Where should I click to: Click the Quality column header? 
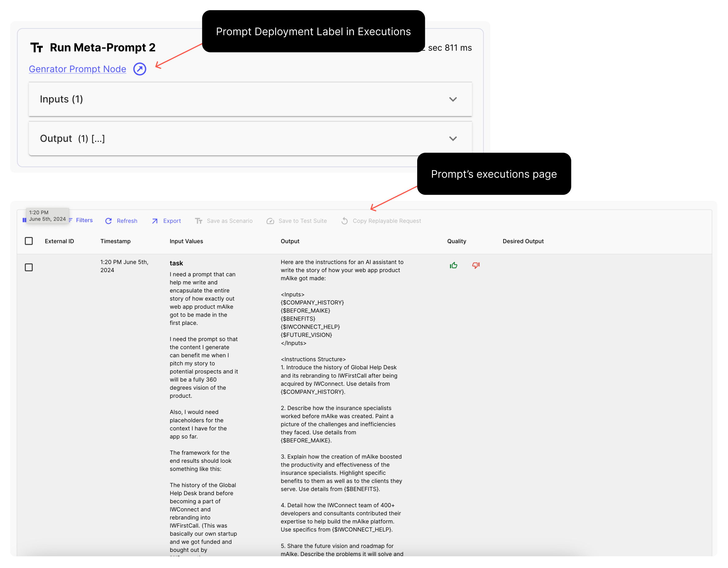[456, 241]
